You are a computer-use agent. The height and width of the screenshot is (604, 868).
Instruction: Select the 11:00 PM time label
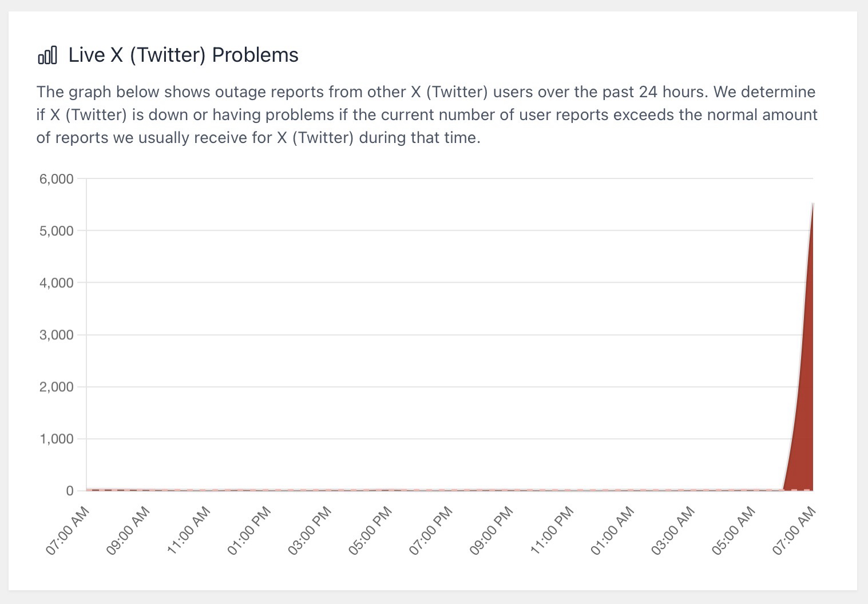coord(552,530)
